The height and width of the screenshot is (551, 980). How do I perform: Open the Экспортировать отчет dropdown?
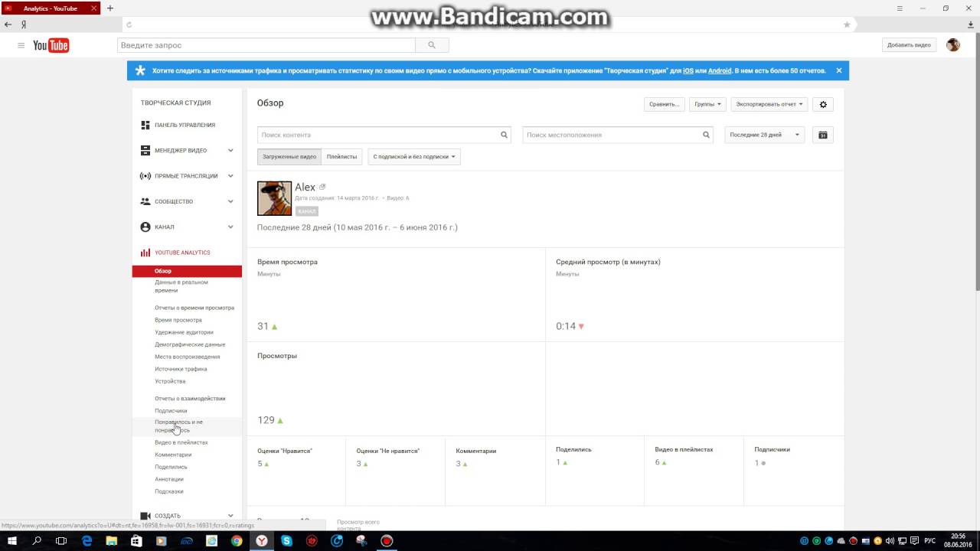tap(769, 104)
